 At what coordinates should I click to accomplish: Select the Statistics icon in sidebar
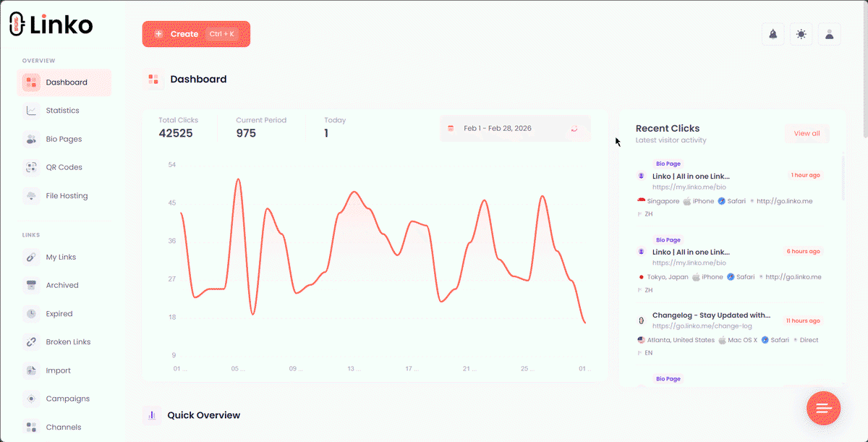point(32,110)
